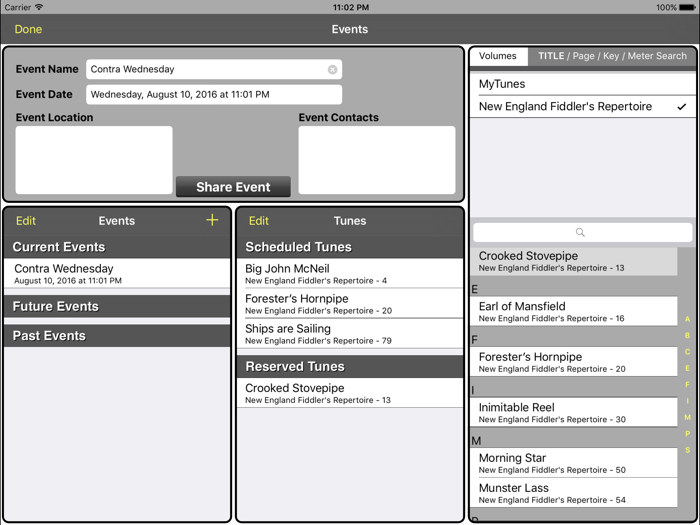Edit the Tunes list

tap(259, 221)
